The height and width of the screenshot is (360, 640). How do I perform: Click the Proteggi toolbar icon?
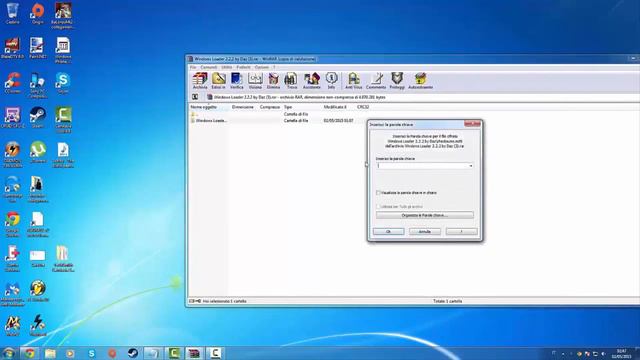click(x=397, y=81)
